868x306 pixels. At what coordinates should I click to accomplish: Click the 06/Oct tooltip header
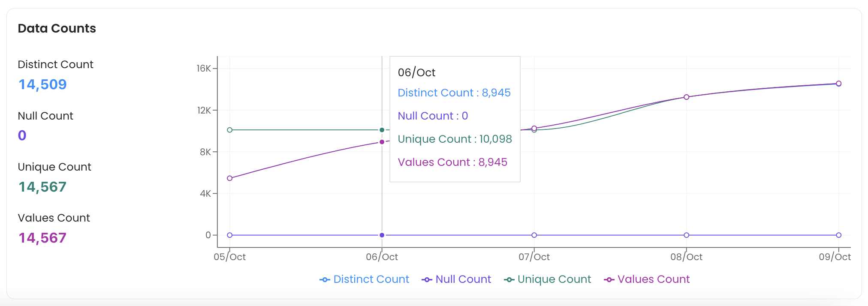(x=416, y=72)
